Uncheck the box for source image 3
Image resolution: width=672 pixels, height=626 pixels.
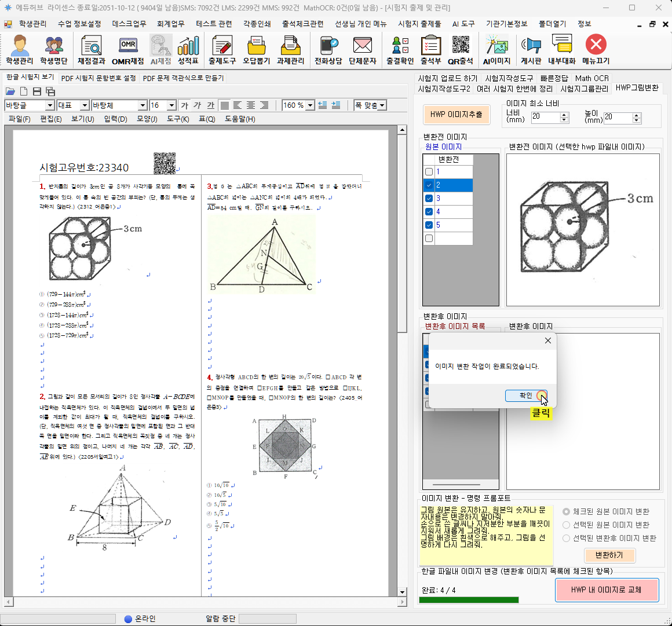pos(429,199)
